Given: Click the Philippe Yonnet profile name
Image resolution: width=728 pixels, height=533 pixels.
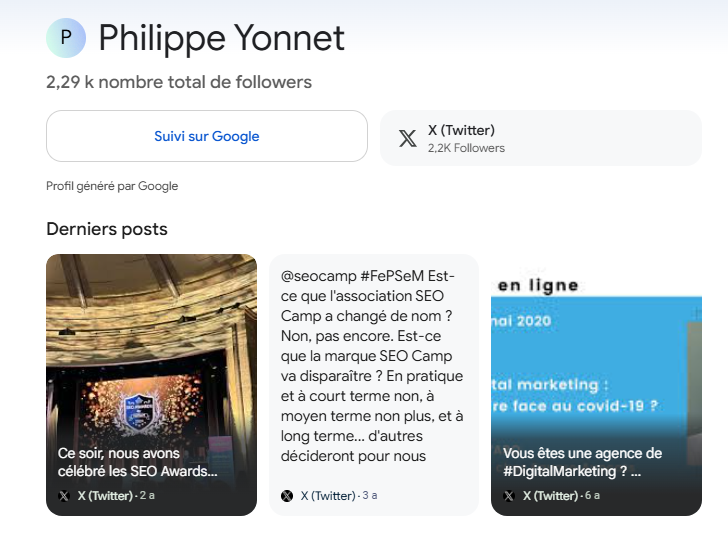Looking at the screenshot, I should point(221,38).
